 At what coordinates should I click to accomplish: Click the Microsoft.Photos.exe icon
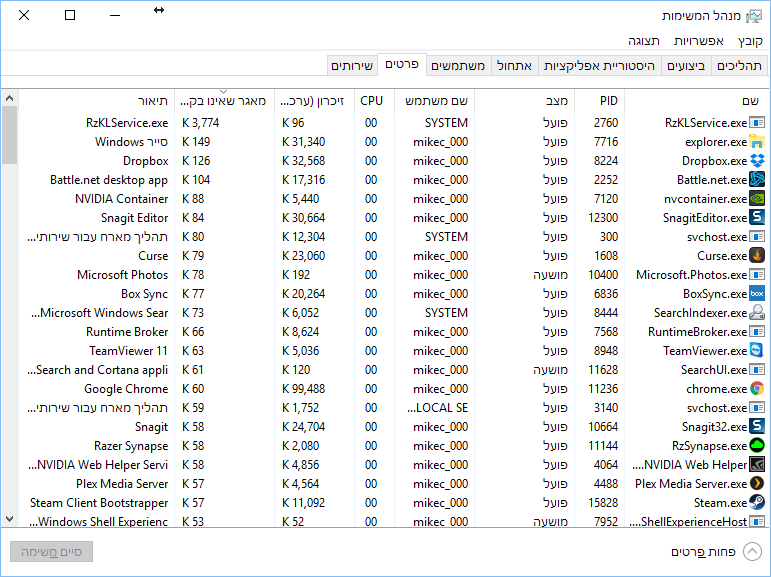click(x=757, y=274)
